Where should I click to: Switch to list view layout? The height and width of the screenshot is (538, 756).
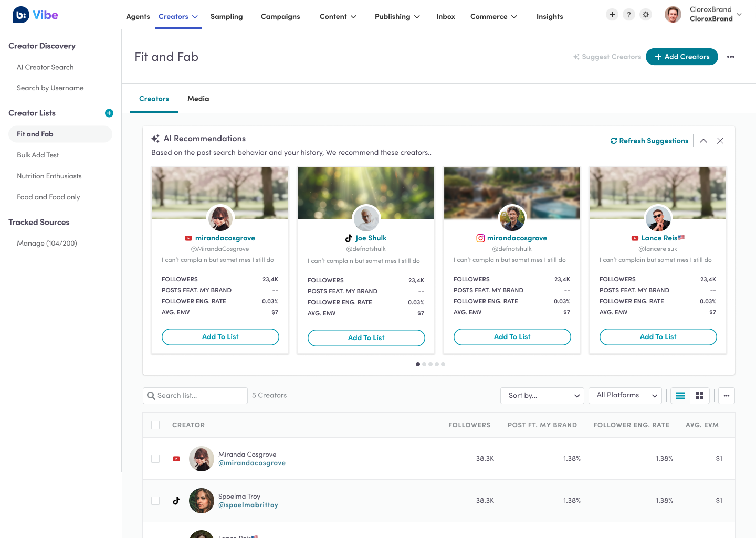[x=680, y=396]
